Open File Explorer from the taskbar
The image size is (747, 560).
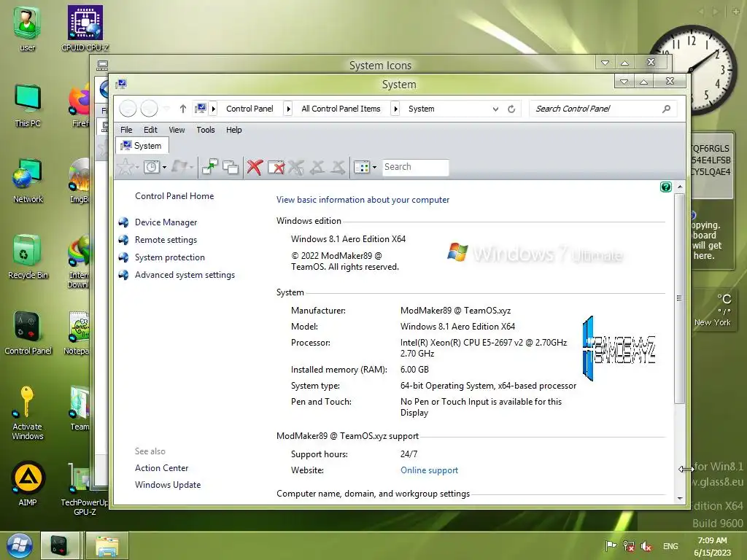(x=107, y=545)
